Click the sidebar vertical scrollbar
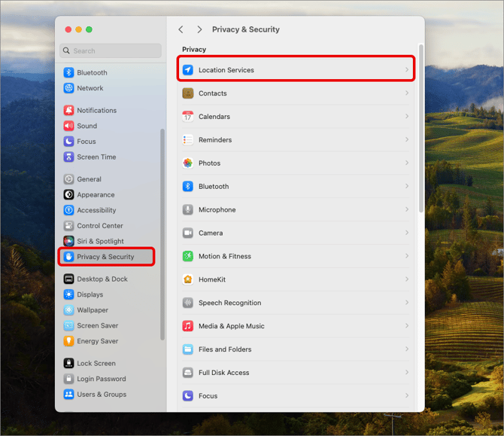Viewport: 504px width, 436px height. (162, 234)
